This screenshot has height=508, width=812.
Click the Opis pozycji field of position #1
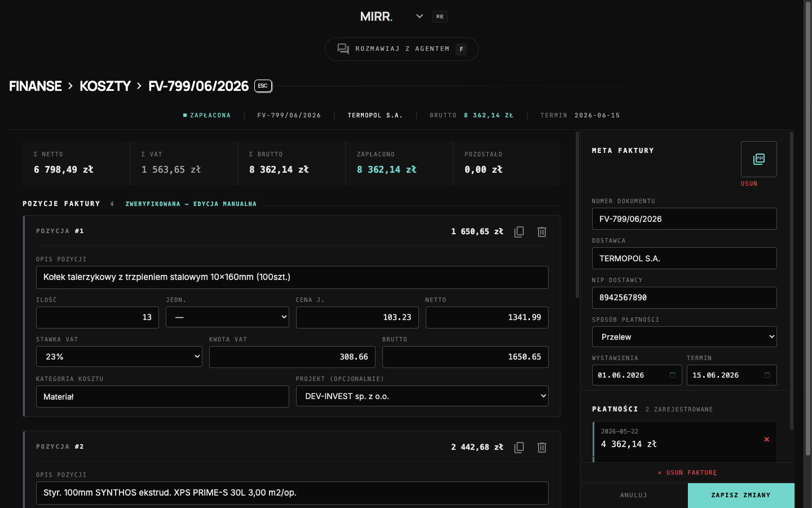292,277
